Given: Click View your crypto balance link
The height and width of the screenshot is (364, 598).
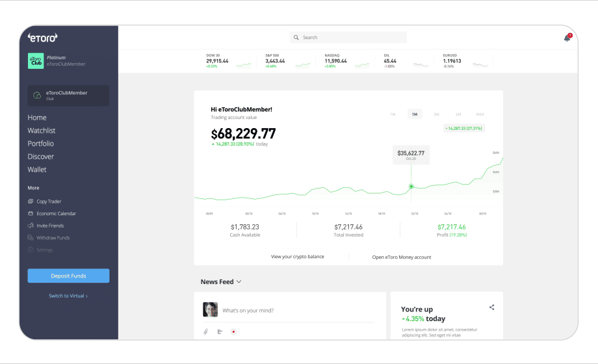Looking at the screenshot, I should point(297,257).
